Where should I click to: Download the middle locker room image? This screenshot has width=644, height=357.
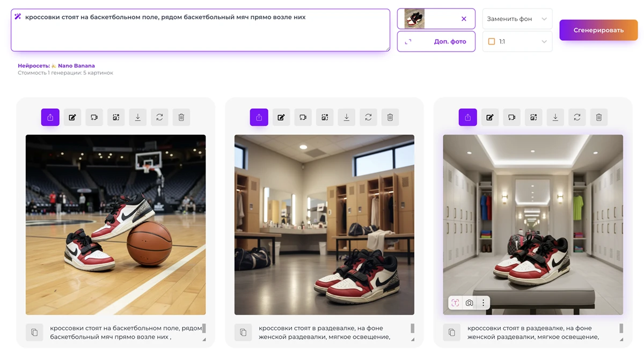point(346,117)
